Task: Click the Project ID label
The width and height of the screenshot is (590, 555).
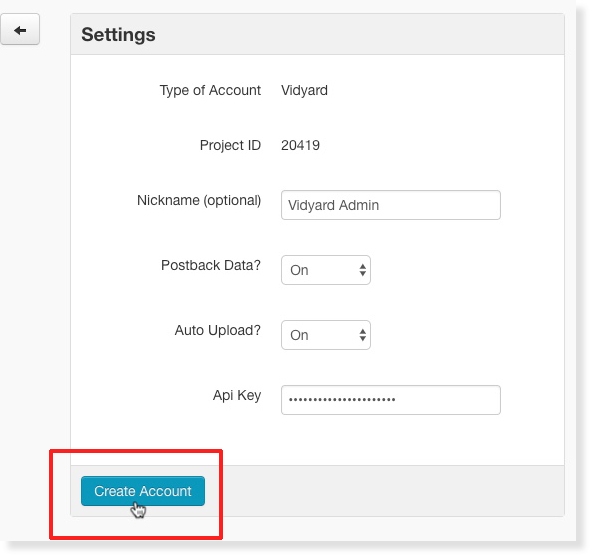Action: (230, 145)
